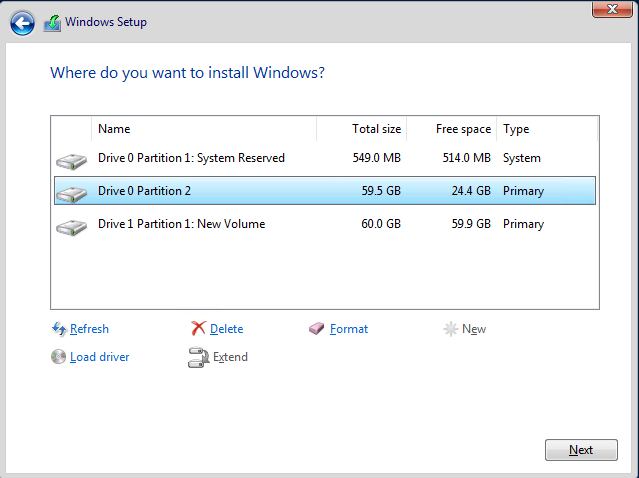The height and width of the screenshot is (478, 639).
Task: Click the New partition star icon
Action: pyautogui.click(x=451, y=329)
